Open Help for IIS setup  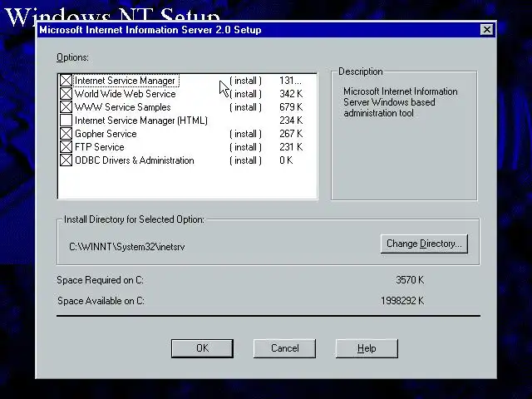[x=367, y=348]
